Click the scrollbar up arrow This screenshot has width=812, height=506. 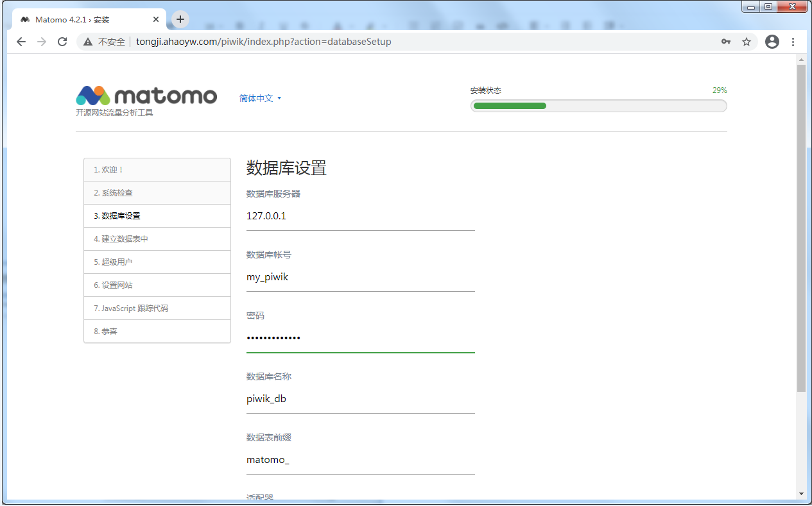coord(800,59)
